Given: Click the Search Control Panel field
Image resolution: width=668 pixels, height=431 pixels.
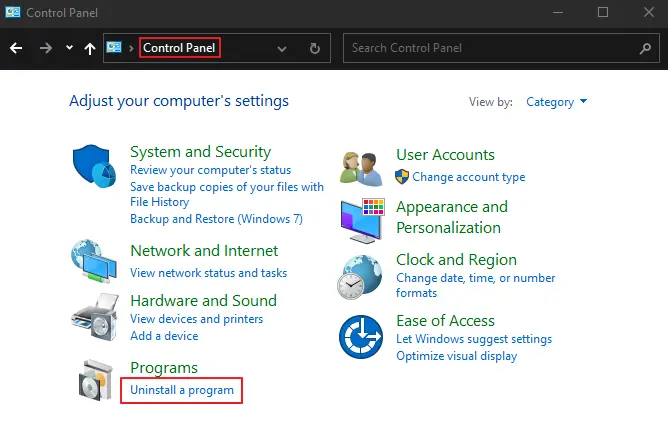Looking at the screenshot, I should click(x=501, y=48).
